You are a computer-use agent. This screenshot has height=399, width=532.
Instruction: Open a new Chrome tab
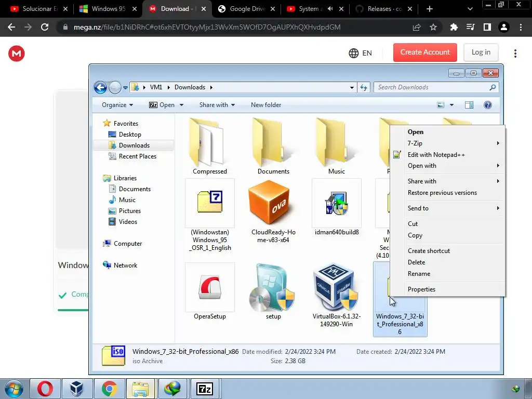point(429,9)
